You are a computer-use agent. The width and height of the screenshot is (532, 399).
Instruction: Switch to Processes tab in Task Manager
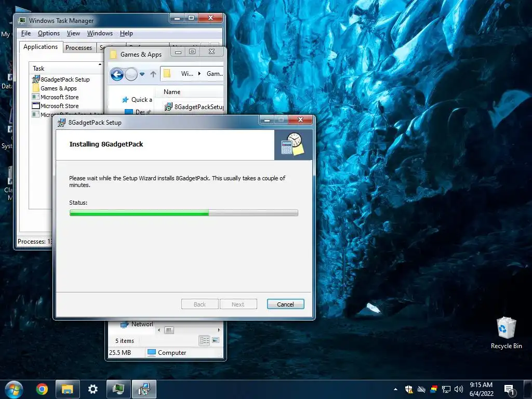[x=79, y=48]
